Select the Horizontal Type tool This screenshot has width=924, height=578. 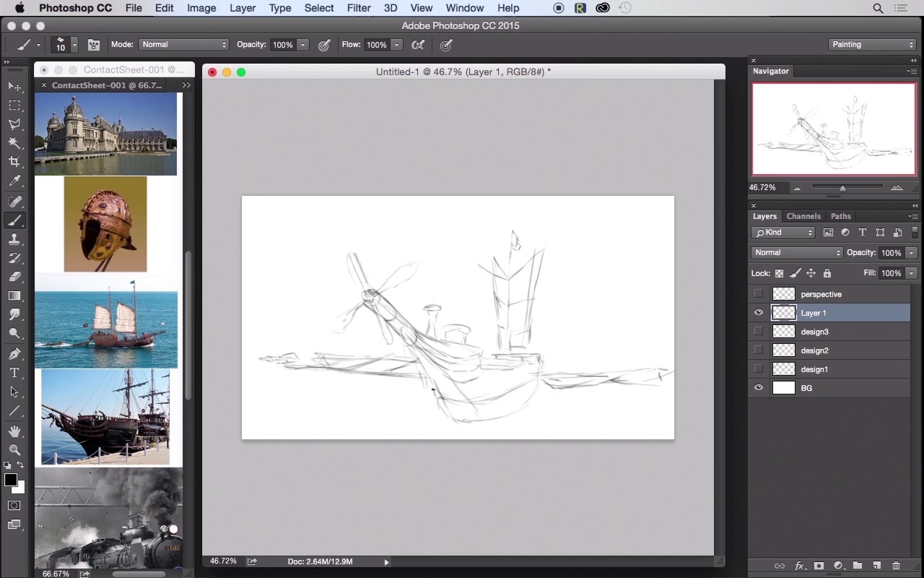tap(14, 373)
